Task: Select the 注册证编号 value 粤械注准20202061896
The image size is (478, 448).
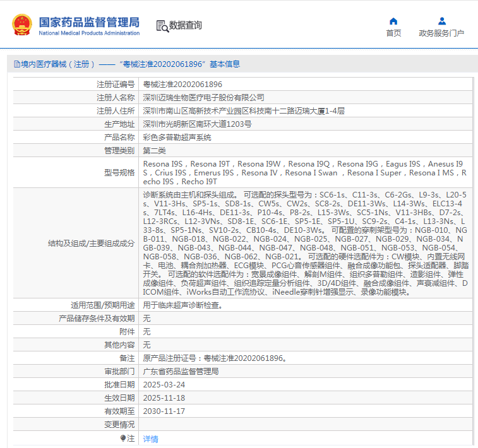Action: [x=182, y=84]
